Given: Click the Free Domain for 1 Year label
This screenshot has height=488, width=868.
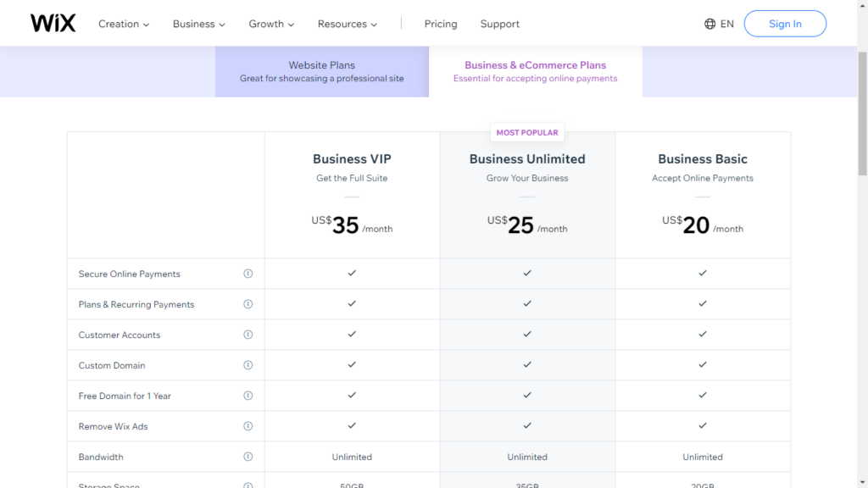Looking at the screenshot, I should (125, 396).
